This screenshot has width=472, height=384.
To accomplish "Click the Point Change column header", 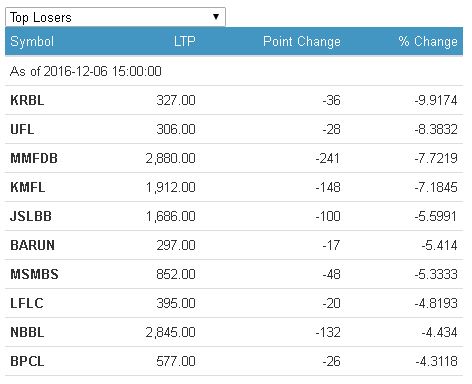I will pyautogui.click(x=302, y=42).
